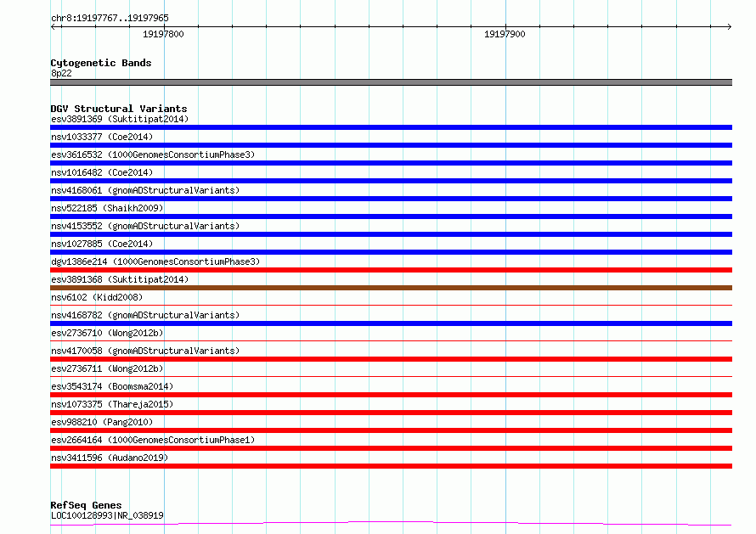Click the red bar under nsv1073375
Screen dimensions: 756x534
391,413
